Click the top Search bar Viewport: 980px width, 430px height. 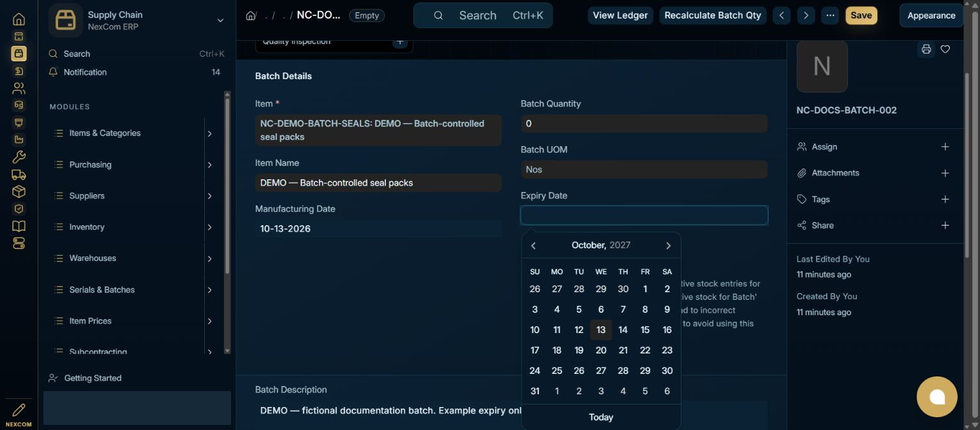coord(483,15)
